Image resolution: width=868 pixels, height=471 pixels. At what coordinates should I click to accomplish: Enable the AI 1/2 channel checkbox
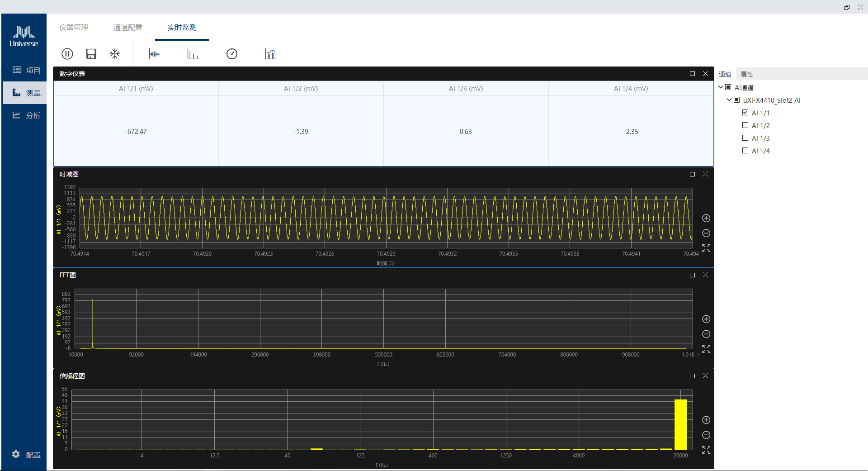click(745, 125)
